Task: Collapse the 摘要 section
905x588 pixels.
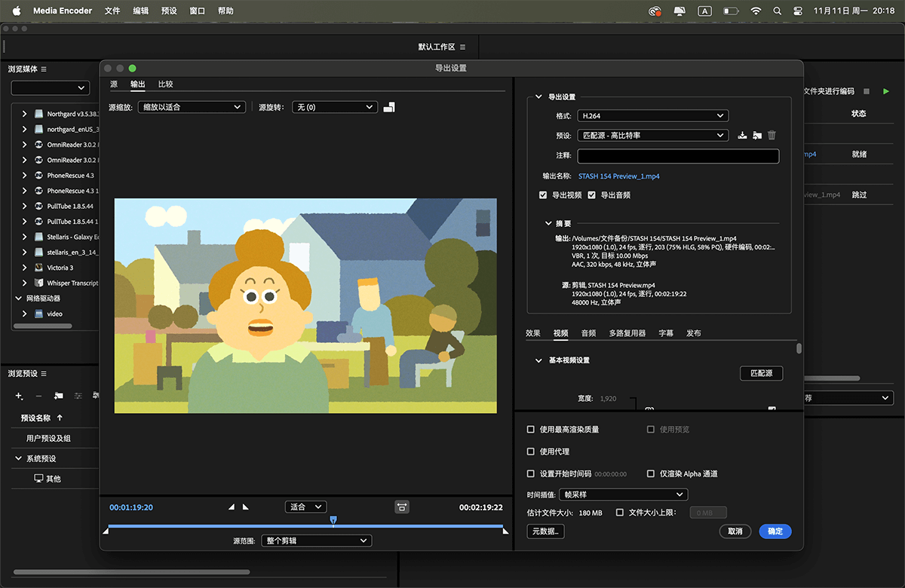Action: pyautogui.click(x=548, y=224)
